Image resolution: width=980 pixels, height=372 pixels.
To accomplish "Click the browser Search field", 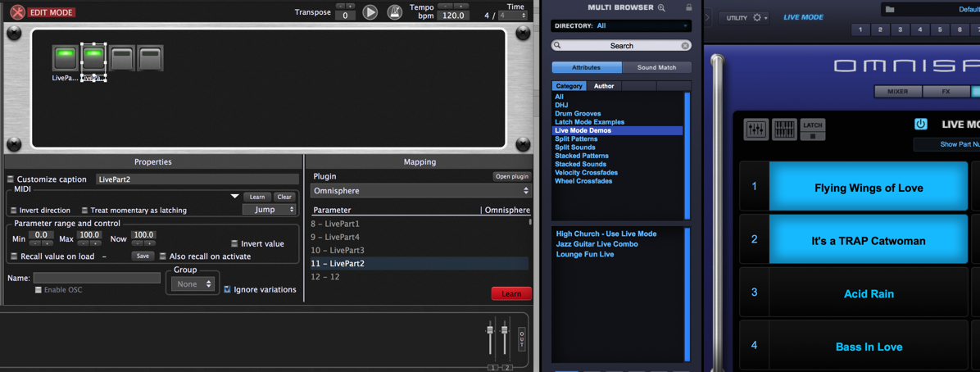I will pos(621,46).
